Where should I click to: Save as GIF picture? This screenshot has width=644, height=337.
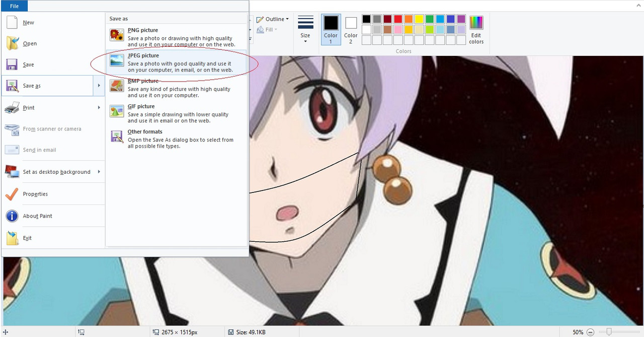[x=177, y=113]
